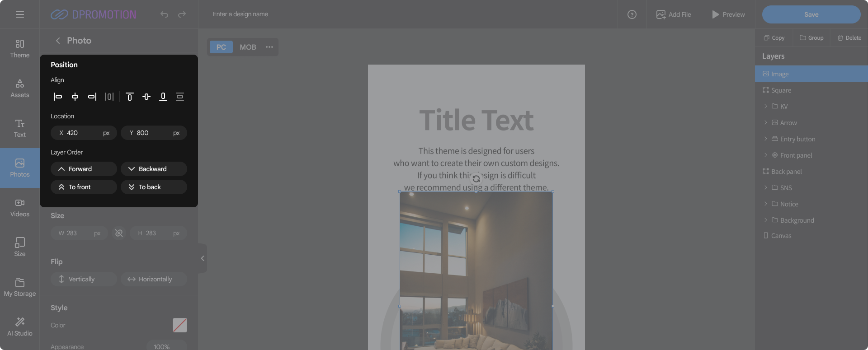Expand the Front panel layer

pyautogui.click(x=765, y=155)
